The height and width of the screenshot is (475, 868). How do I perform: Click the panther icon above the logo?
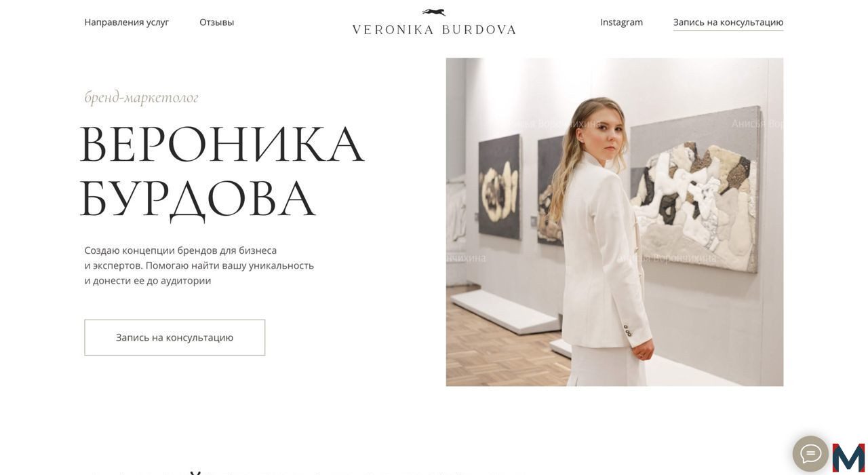[x=434, y=12]
